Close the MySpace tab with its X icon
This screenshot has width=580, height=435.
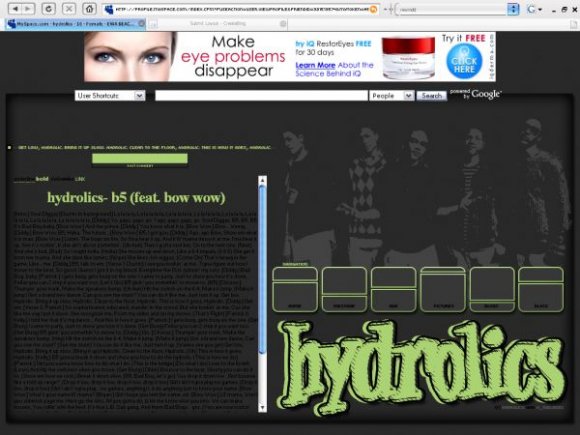pyautogui.click(x=141, y=23)
